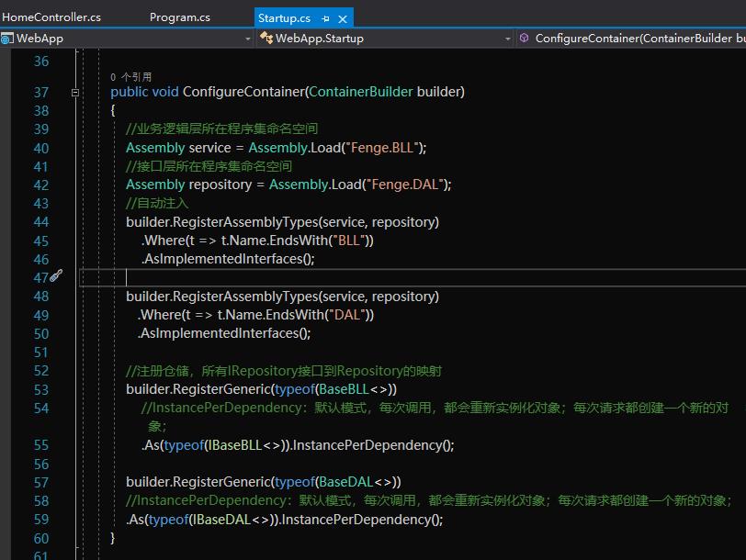Close the Startup.cs tab
This screenshot has height=560, width=746.
point(344,18)
